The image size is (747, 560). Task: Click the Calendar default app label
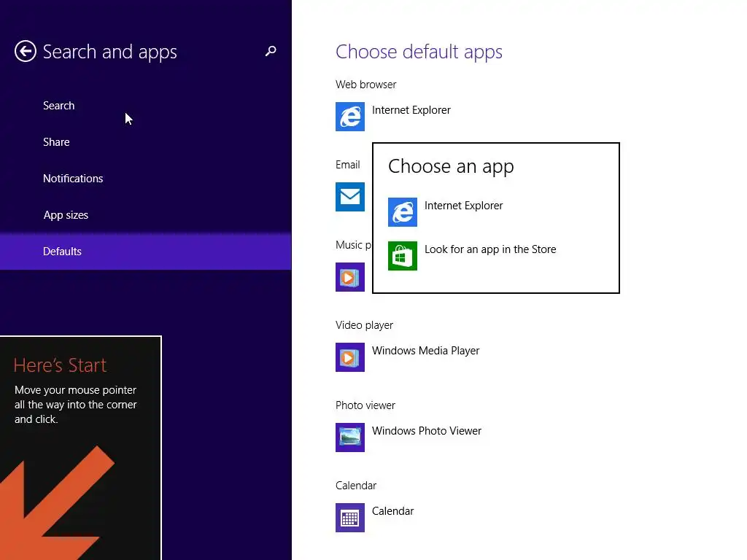[392, 511]
